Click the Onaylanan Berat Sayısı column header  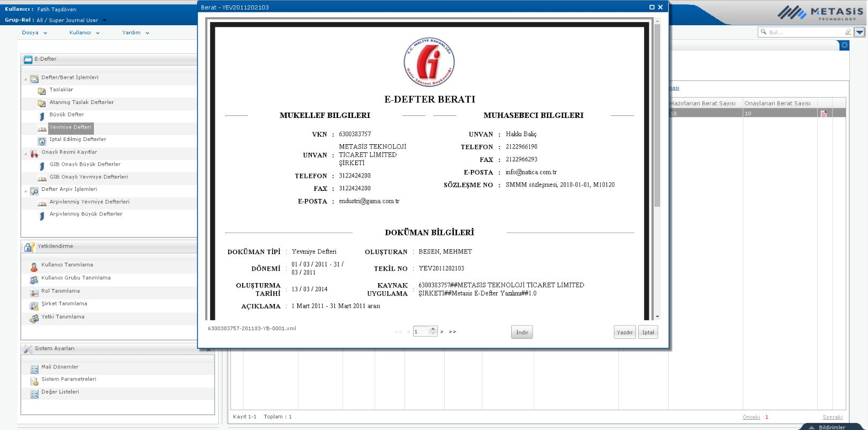[780, 103]
